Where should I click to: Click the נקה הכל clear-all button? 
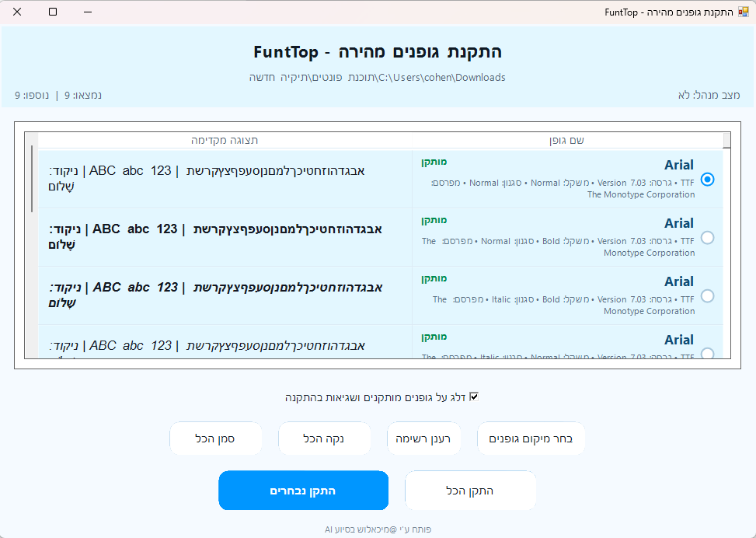[325, 438]
